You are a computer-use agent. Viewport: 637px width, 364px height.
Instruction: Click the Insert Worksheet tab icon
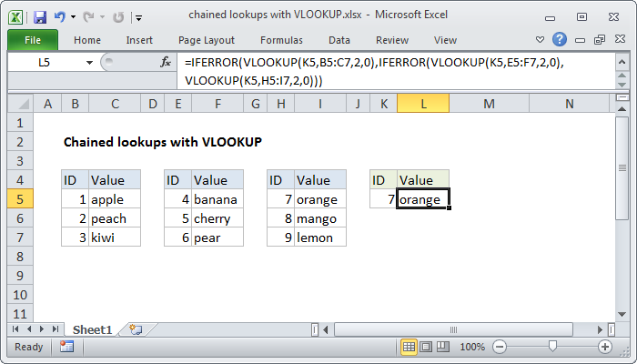(x=136, y=329)
